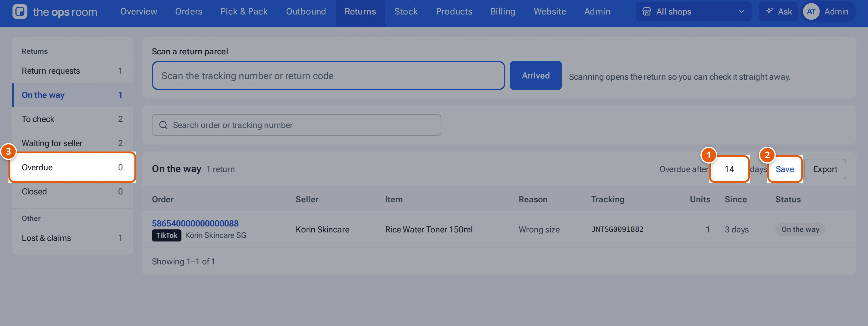Open the Overdue returns list

coord(72,168)
